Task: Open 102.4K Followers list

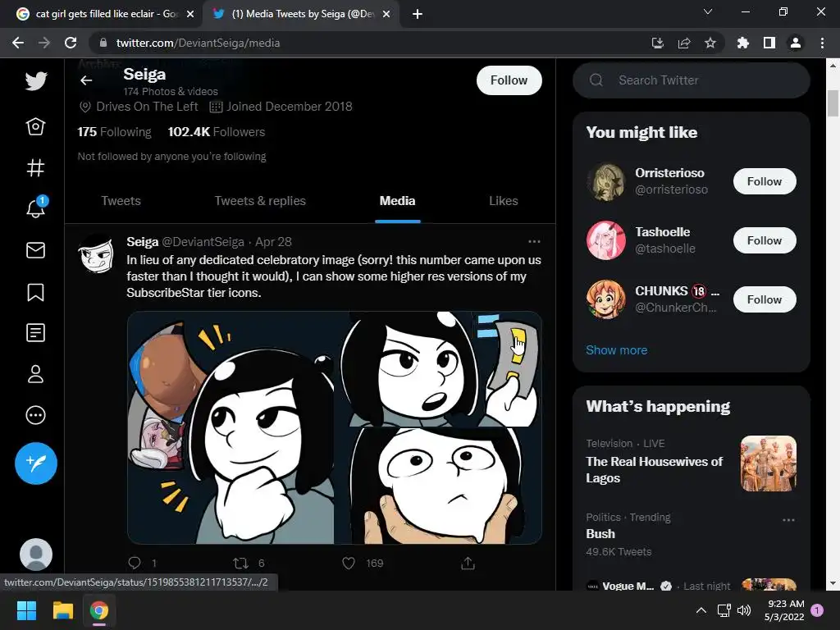Action: click(217, 132)
